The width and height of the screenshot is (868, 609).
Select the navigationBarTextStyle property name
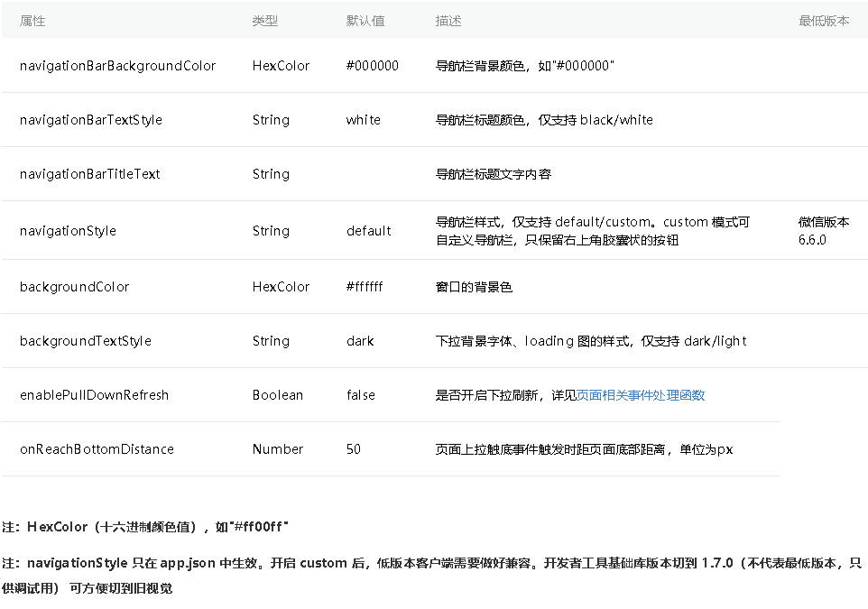click(x=91, y=120)
